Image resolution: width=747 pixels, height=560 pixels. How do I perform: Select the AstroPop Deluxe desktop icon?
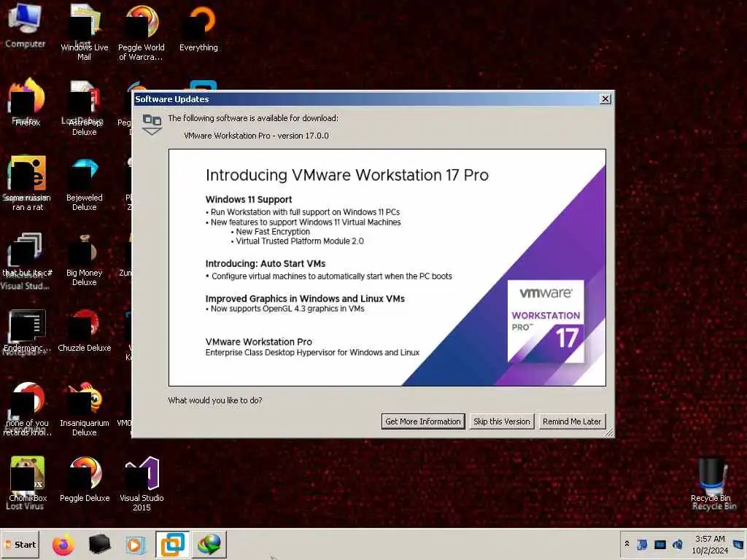[x=85, y=109]
